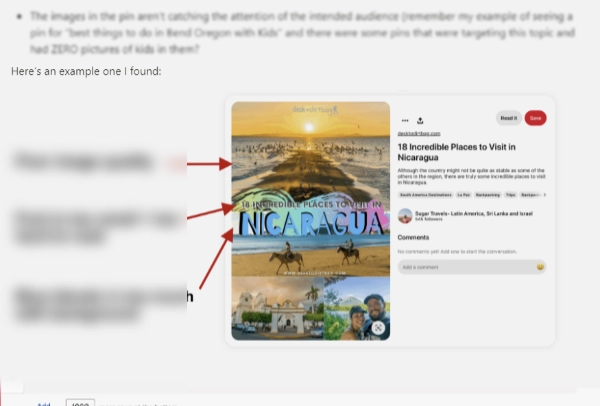The height and width of the screenshot is (406, 600).
Task: Select the Backpacking tag chip
Action: tap(488, 195)
